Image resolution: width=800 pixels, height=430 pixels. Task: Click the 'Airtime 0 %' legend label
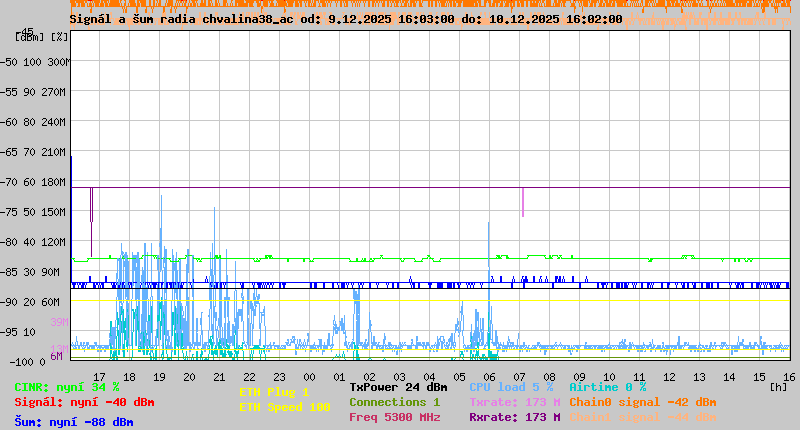coord(608,388)
